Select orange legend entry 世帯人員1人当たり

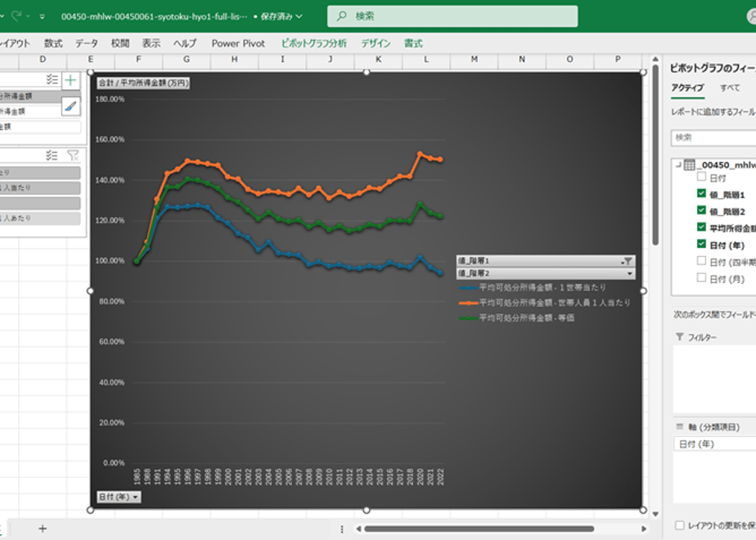click(x=545, y=303)
